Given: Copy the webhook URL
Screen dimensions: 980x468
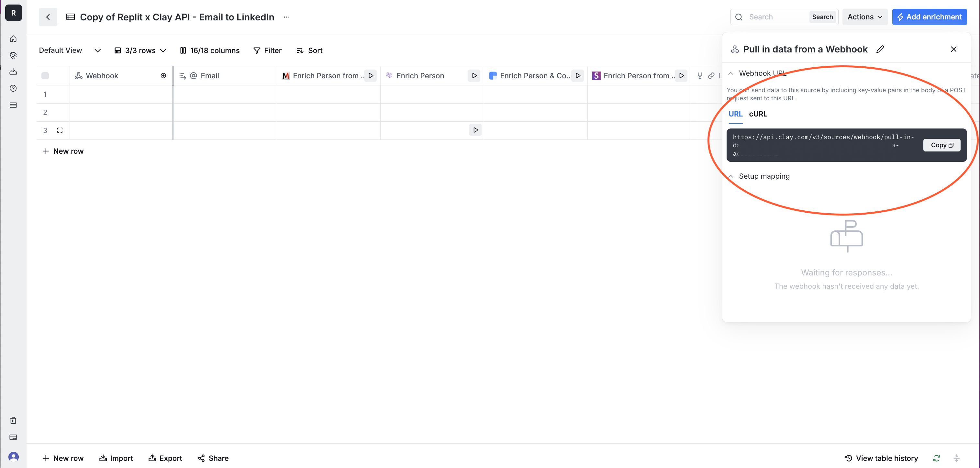Looking at the screenshot, I should [x=941, y=145].
